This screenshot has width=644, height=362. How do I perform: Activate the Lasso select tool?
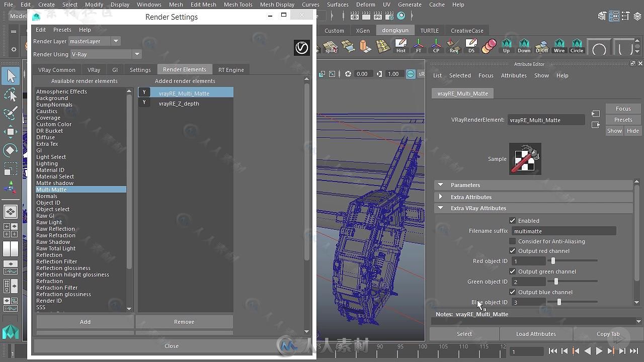click(x=11, y=95)
